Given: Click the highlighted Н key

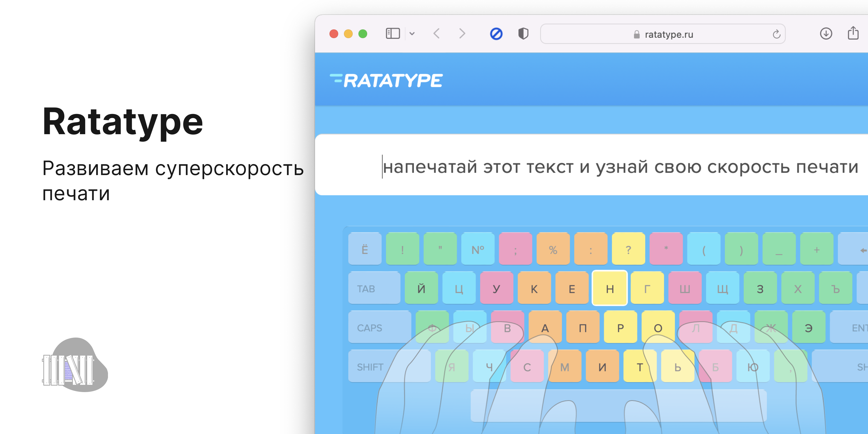Looking at the screenshot, I should point(610,288).
